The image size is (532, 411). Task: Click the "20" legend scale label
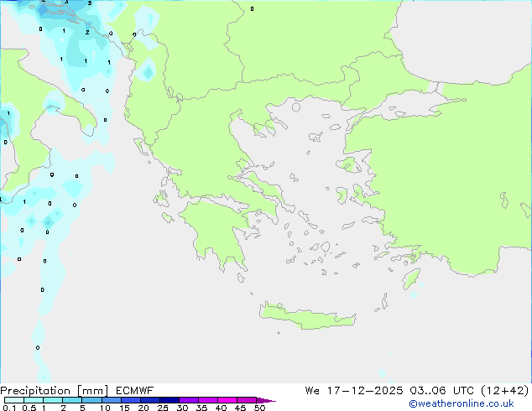[143, 408]
